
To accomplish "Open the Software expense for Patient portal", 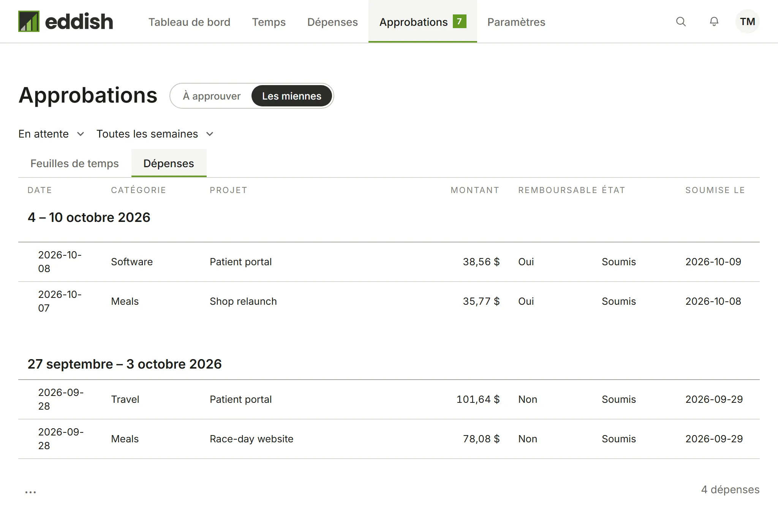I will pos(389,262).
